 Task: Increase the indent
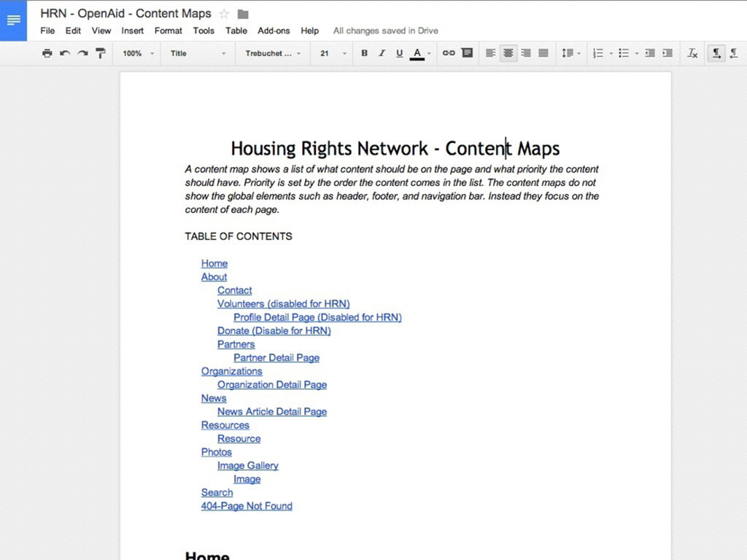(667, 53)
